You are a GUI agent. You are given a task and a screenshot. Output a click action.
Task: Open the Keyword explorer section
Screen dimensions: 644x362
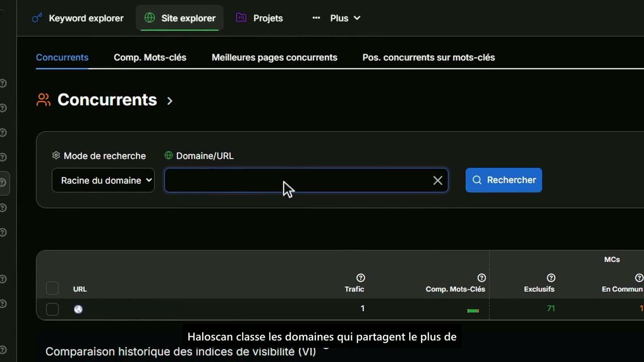click(x=77, y=18)
